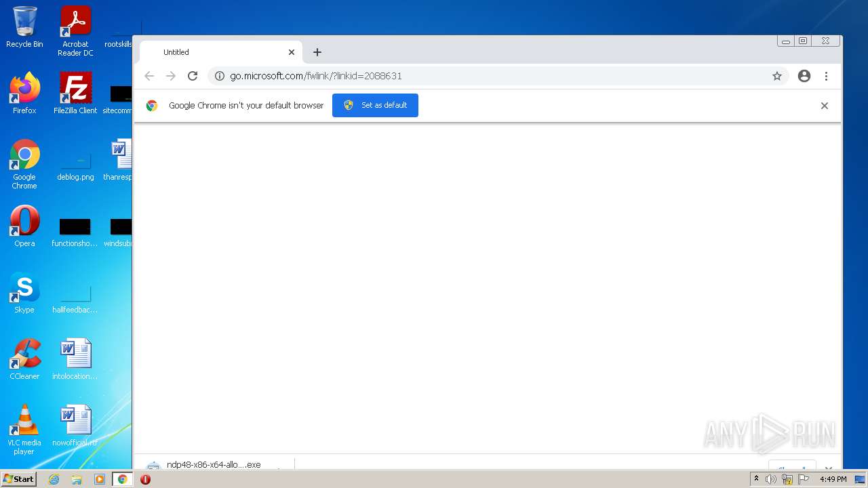
Task: Open nowofficial.rtf document
Action: click(x=75, y=426)
